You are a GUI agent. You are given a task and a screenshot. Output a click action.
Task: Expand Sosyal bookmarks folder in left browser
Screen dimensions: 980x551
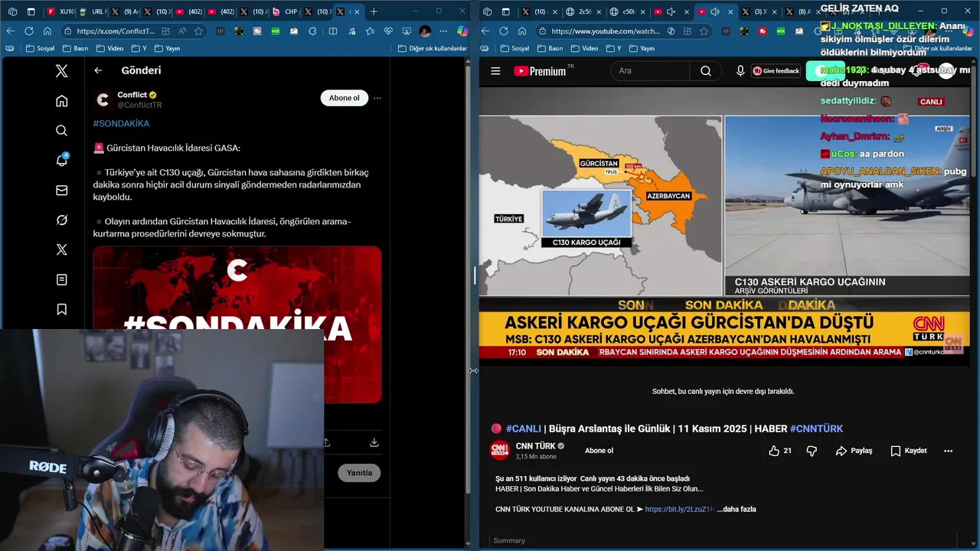point(40,48)
